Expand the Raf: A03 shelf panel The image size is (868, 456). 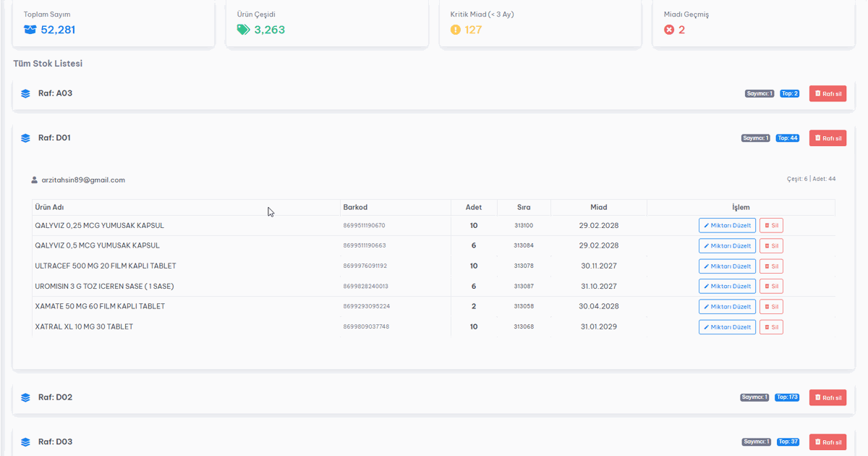point(434,93)
